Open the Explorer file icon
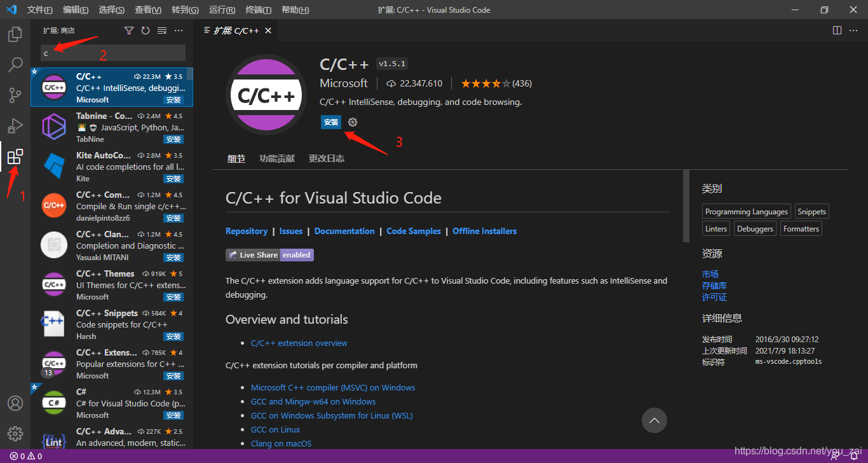Screen dimensions: 868x463 15,34
